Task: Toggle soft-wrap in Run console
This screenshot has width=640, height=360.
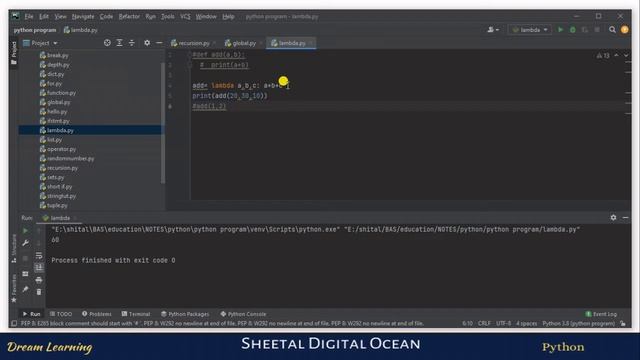Action: 39,256
